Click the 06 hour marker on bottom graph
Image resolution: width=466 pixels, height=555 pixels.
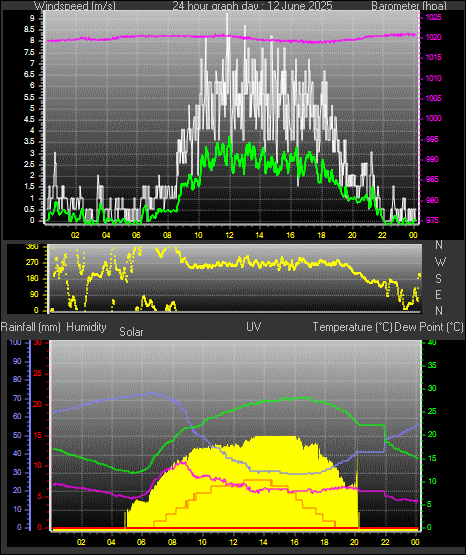pos(141,542)
